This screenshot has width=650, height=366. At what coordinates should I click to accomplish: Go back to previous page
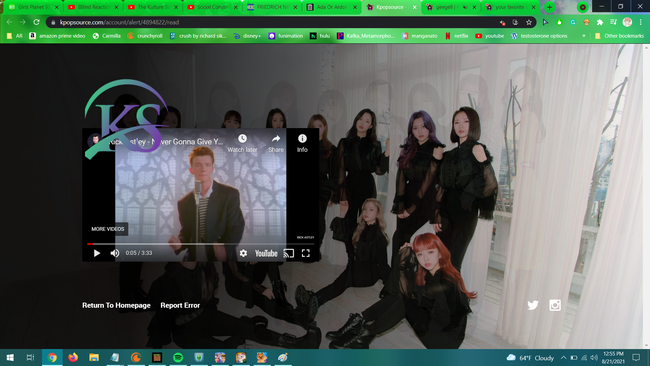pos(9,22)
